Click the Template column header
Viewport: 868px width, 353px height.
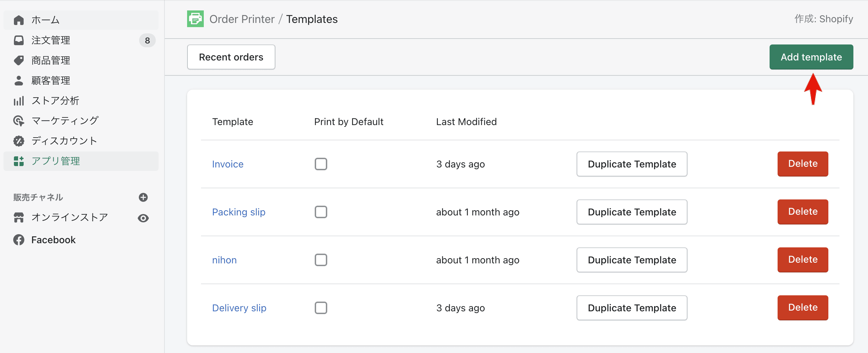[233, 122]
